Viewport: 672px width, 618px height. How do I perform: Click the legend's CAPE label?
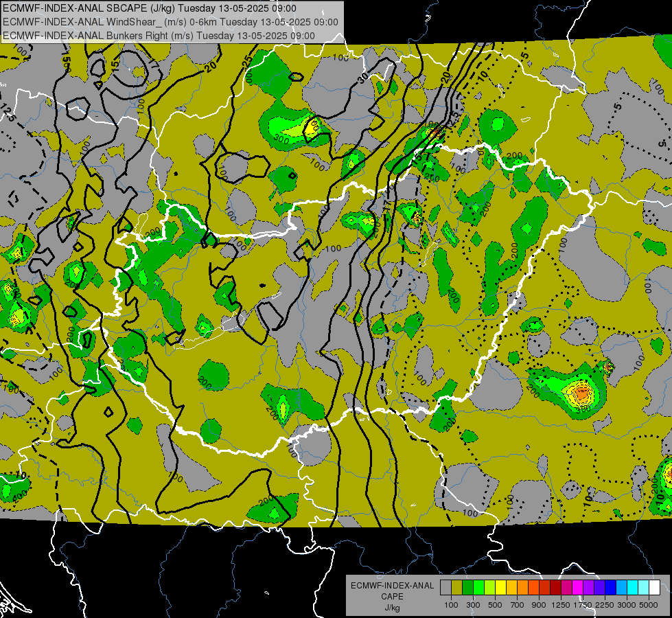pos(392,597)
